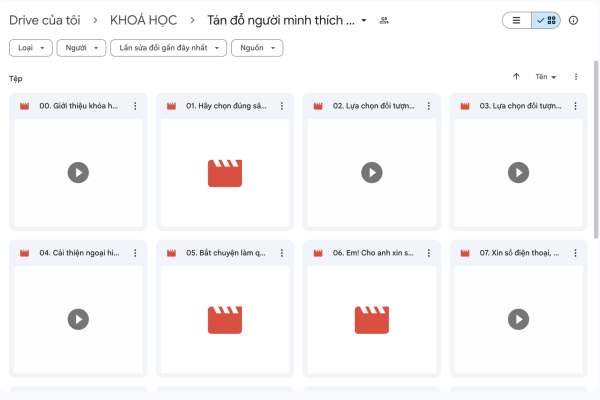Select file name 00. Giới thiệu khóa h...
Screen dimensions: 600x400
pyautogui.click(x=78, y=106)
